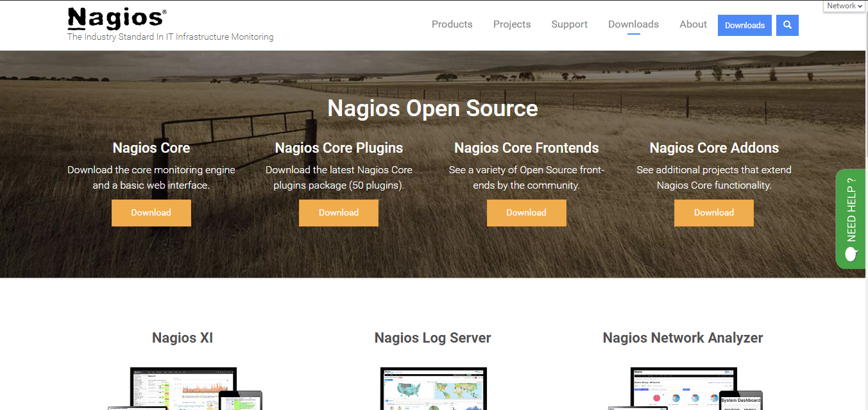Open the About menu
The height and width of the screenshot is (410, 868).
pyautogui.click(x=693, y=24)
